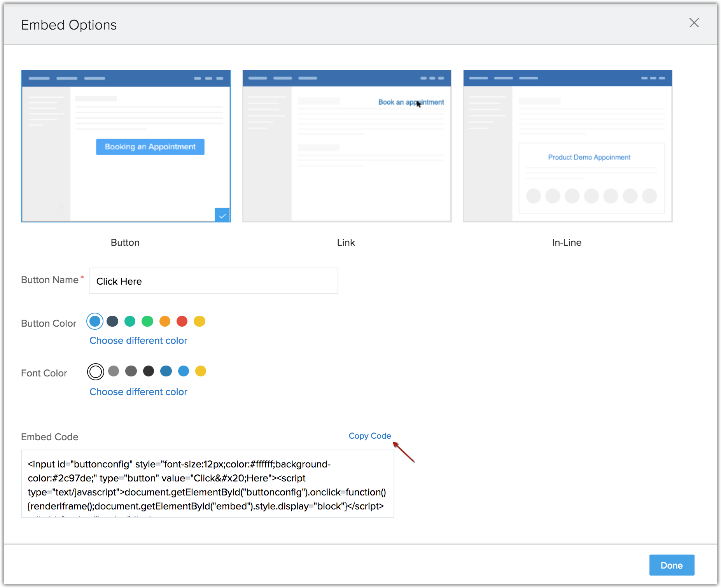Pick the black font color swatch
Viewport: 721px width, 588px height.
point(149,371)
